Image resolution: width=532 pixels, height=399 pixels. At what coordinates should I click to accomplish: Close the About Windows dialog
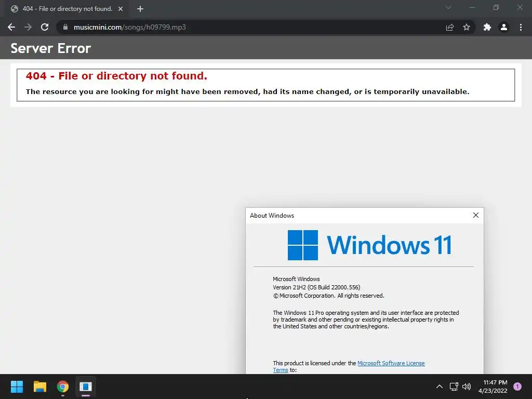pyautogui.click(x=476, y=215)
